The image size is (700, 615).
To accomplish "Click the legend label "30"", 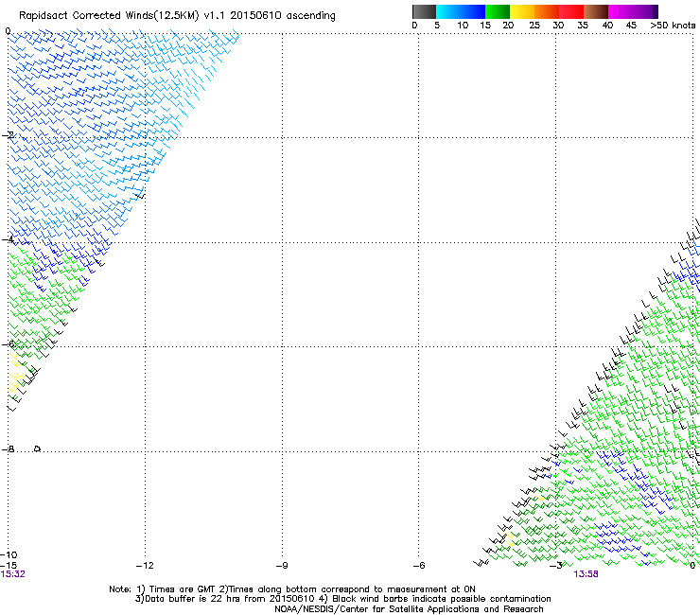I will (x=558, y=26).
